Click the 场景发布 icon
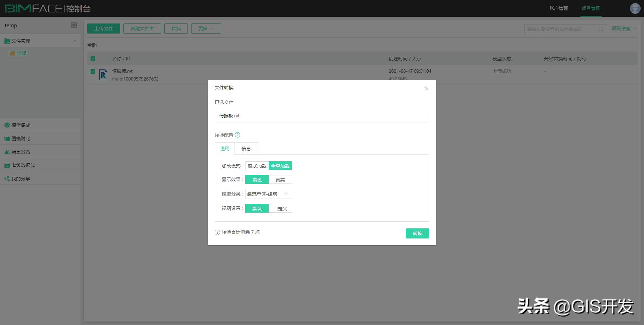This screenshot has width=644, height=325. [x=7, y=152]
